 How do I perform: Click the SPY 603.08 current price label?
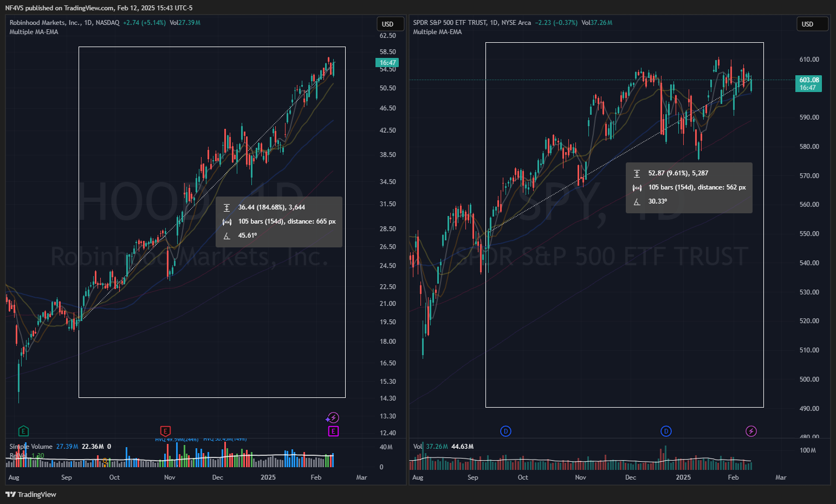pyautogui.click(x=808, y=83)
